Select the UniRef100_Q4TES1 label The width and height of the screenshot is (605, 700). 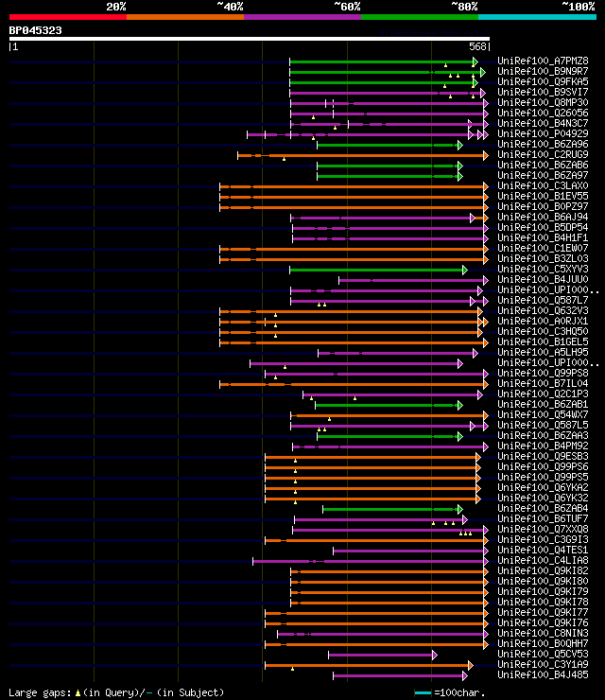(x=543, y=550)
